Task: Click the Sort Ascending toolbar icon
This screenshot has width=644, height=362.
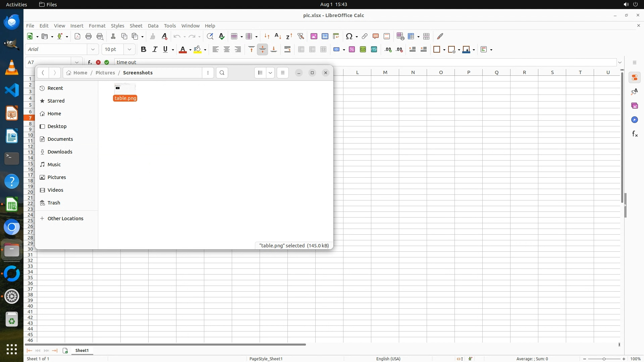Action: [x=278, y=36]
